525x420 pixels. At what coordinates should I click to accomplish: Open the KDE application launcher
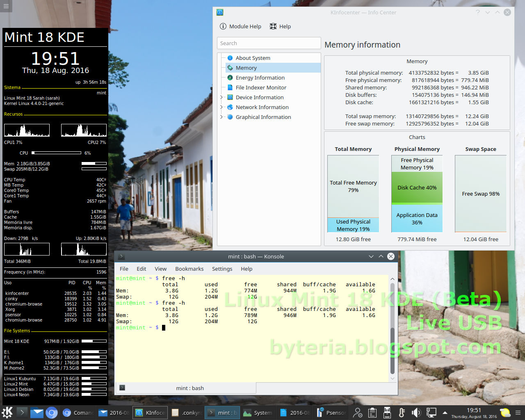pyautogui.click(x=7, y=412)
